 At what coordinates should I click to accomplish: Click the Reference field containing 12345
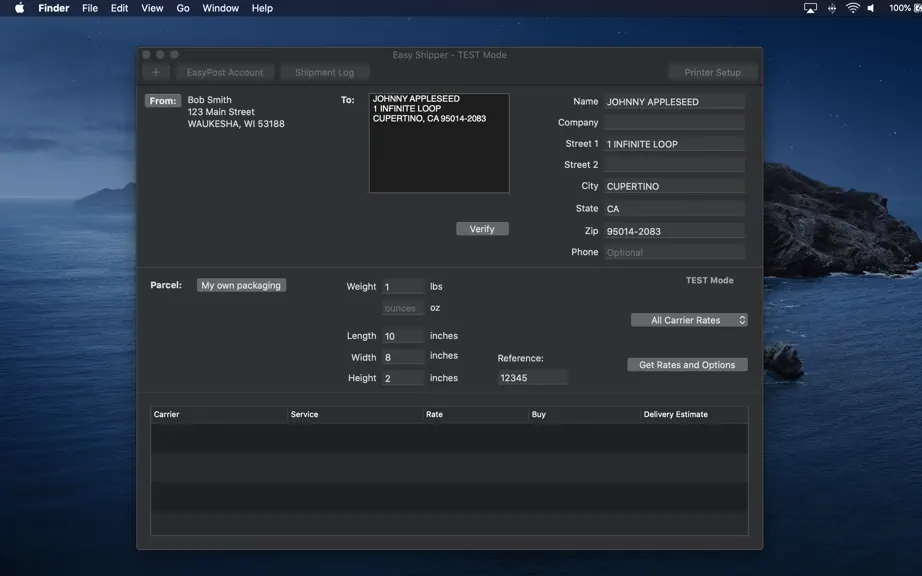[533, 377]
